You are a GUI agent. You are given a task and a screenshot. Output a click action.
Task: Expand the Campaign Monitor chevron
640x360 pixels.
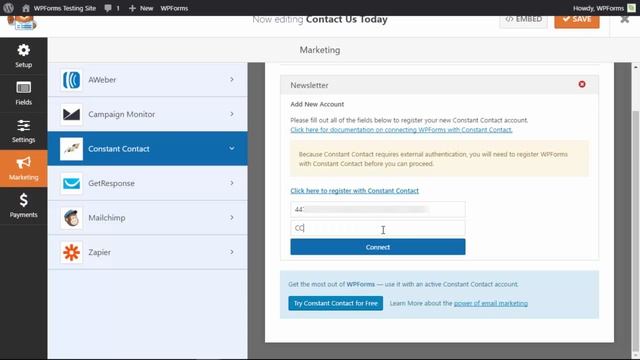(232, 114)
